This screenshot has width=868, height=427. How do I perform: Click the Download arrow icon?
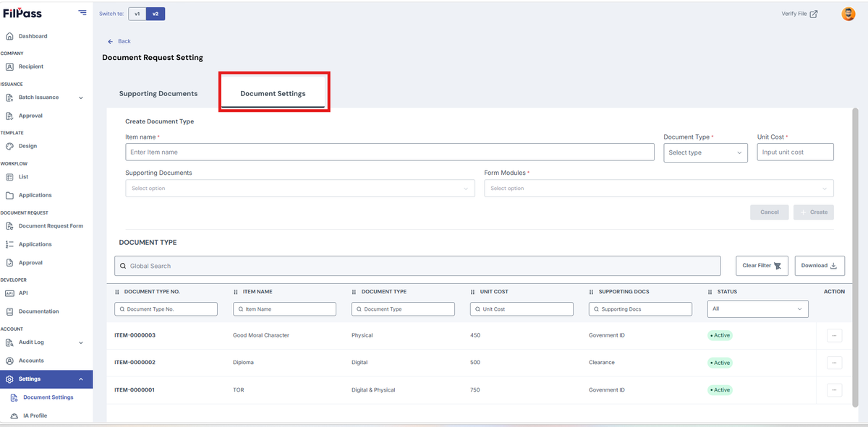[x=833, y=265]
